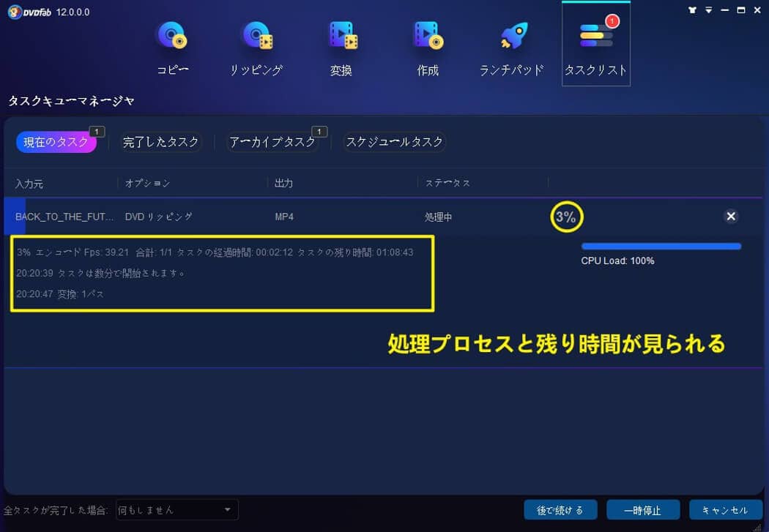Remove the BACK_TO_THE_FUT task with X
Viewport: 769px width, 532px height.
pos(731,216)
